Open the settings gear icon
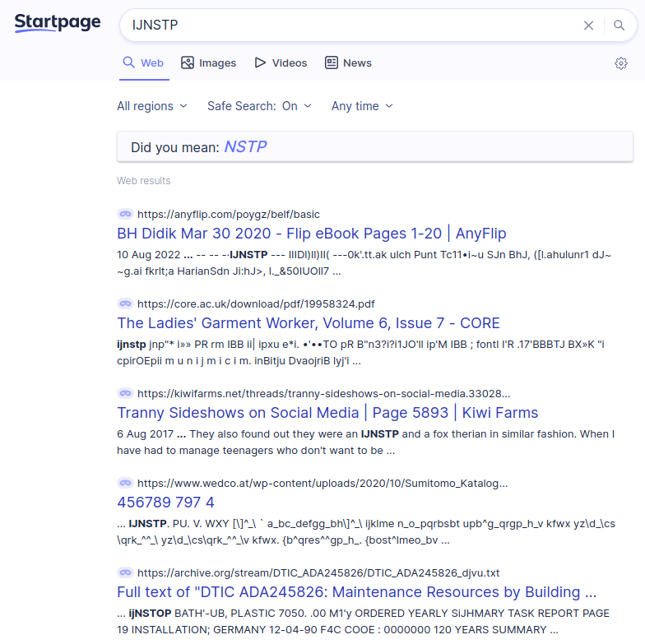 pos(620,63)
